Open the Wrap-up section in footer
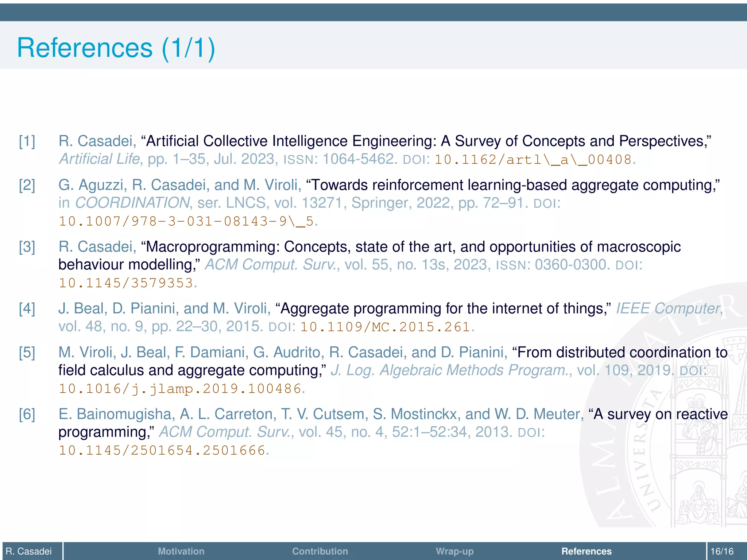The image size is (747, 560). [454, 551]
